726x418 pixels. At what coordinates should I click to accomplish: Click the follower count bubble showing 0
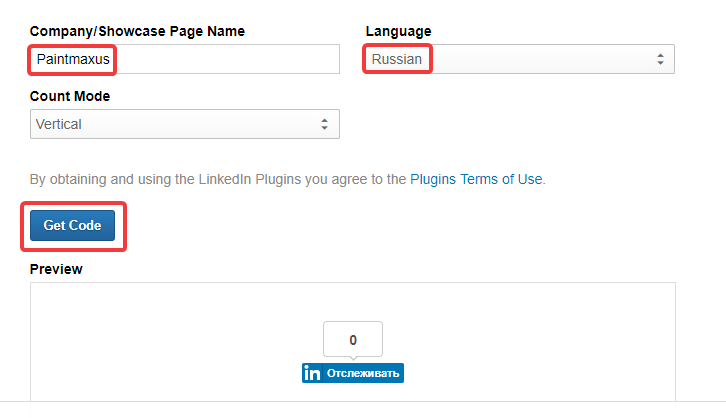[353, 339]
